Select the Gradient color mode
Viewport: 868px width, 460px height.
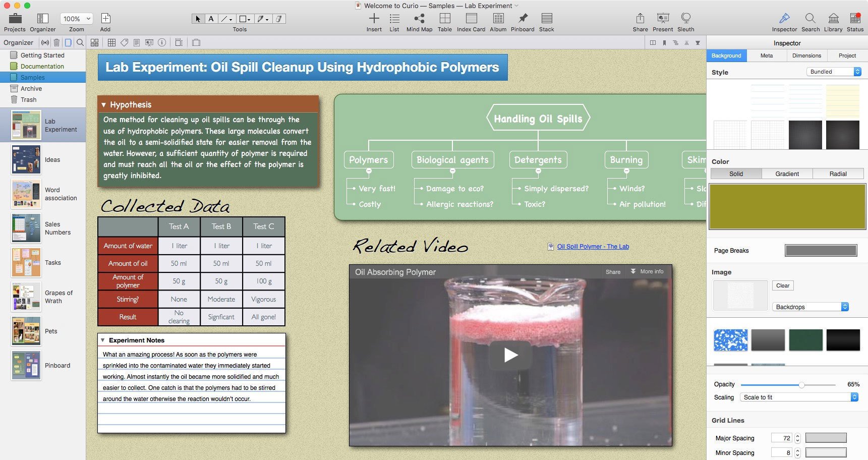point(787,174)
